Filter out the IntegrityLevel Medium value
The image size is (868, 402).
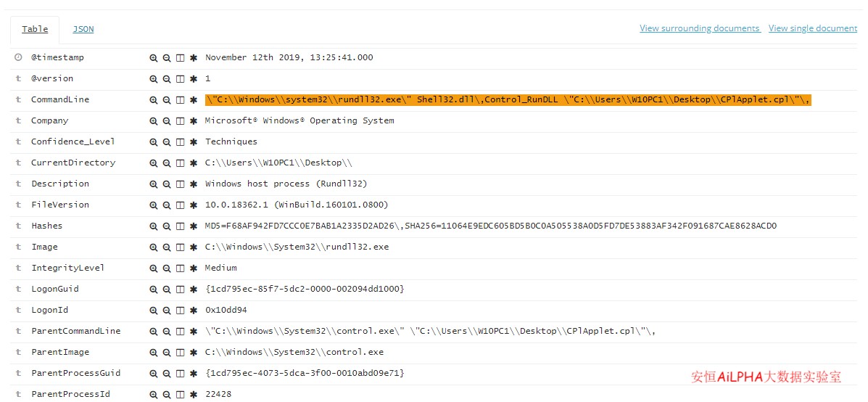166,268
